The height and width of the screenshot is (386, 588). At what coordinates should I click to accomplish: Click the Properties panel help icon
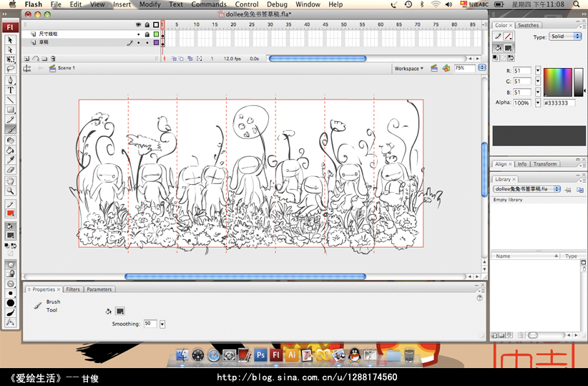pos(479,298)
